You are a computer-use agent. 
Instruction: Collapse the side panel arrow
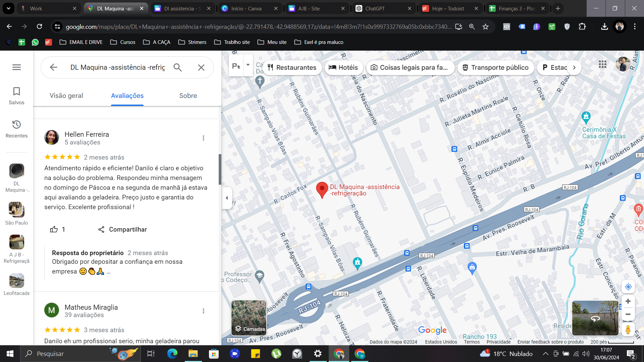tap(227, 198)
